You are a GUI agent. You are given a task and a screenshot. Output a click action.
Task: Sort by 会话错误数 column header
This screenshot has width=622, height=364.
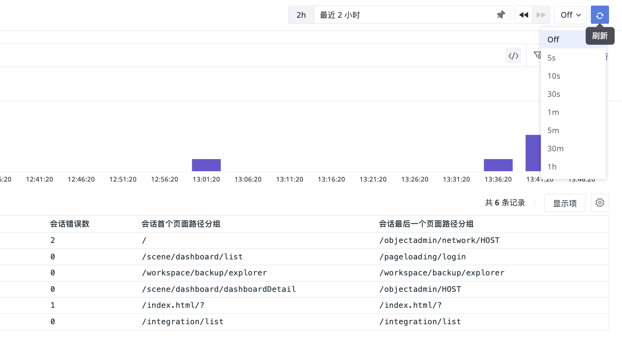tap(70, 224)
